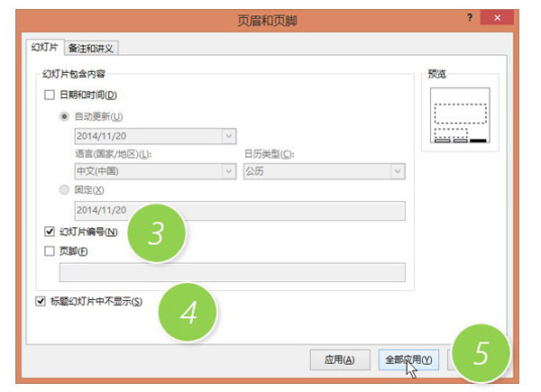Enable the 日期和时间 checkbox
The height and width of the screenshot is (392, 541).
[x=50, y=96]
